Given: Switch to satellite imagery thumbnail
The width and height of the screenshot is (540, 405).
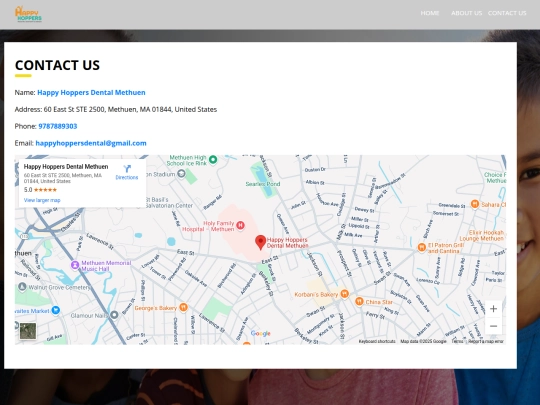Looking at the screenshot, I should [x=28, y=331].
